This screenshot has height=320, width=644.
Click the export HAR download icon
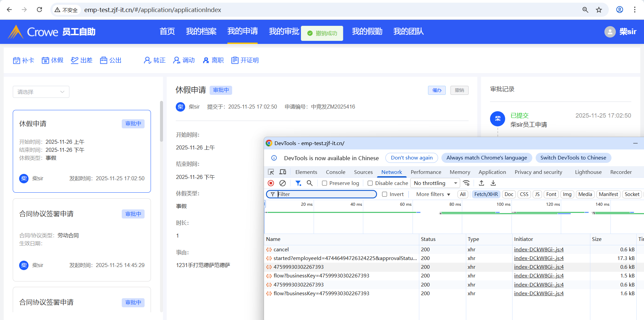(x=493, y=183)
